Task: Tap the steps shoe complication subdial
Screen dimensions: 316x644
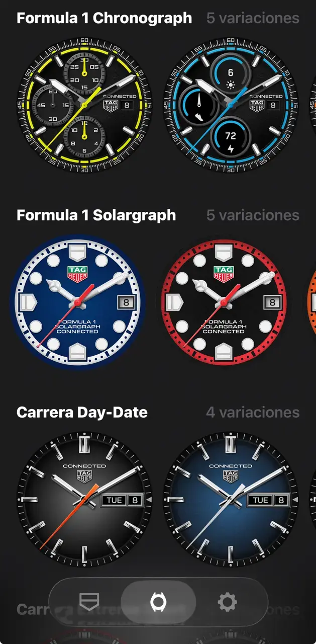Action: coord(198,106)
